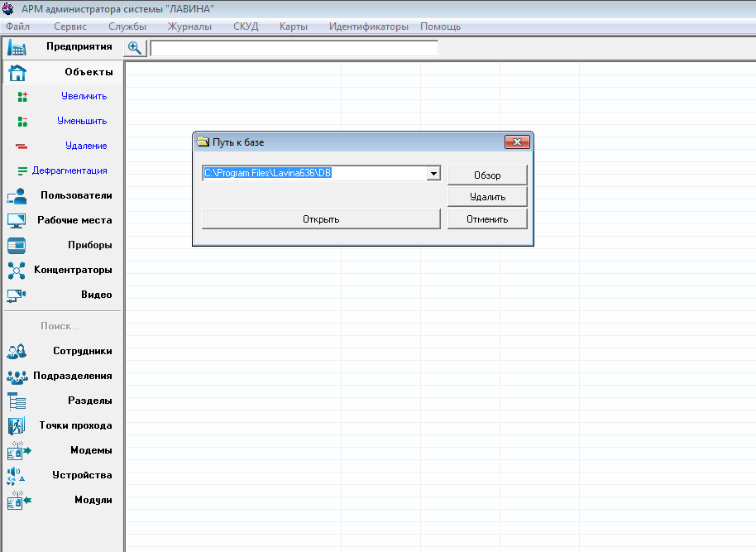Click the application logo icon in title bar
756x552 pixels.
pos(8,8)
